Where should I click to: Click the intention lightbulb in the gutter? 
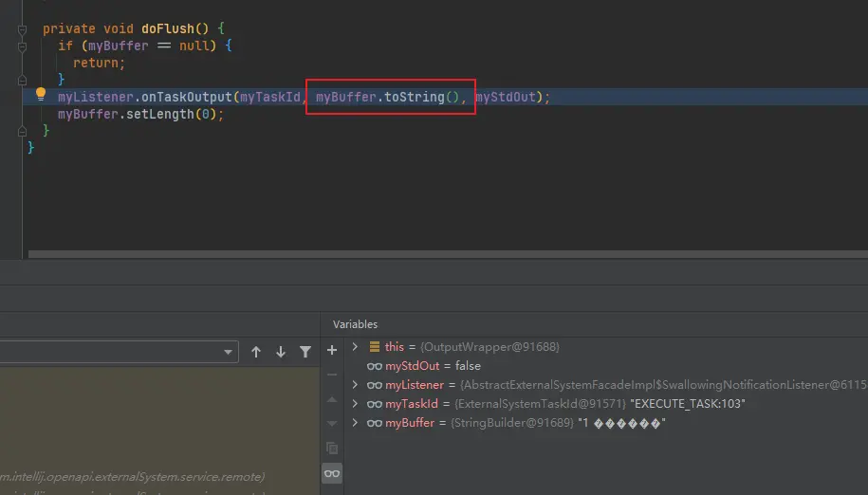pos(41,95)
